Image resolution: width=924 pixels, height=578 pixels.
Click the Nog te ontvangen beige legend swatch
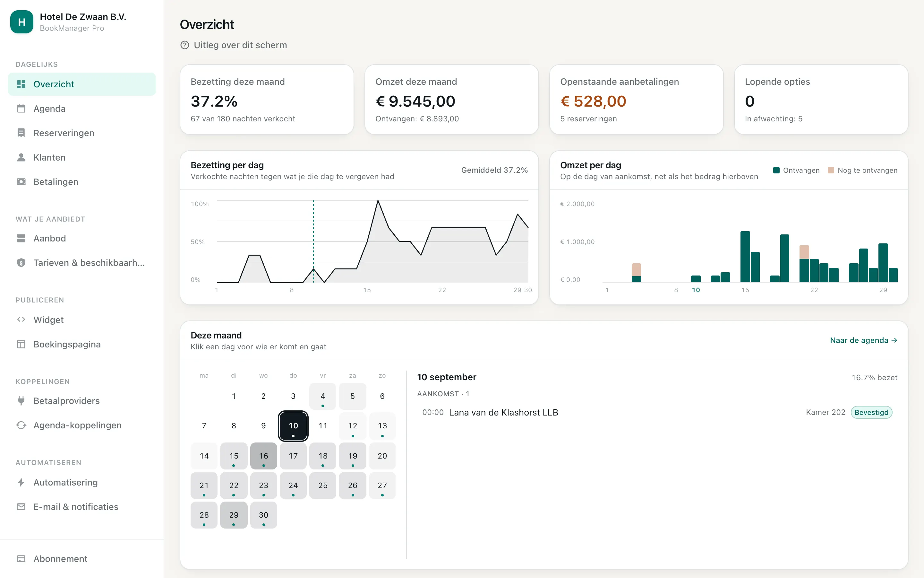pyautogui.click(x=831, y=170)
